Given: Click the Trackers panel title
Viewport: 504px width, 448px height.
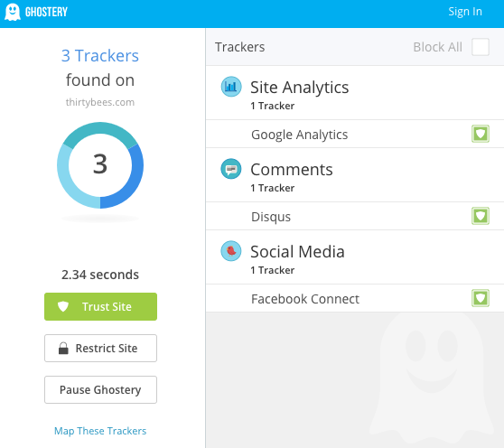Looking at the screenshot, I should [x=239, y=47].
